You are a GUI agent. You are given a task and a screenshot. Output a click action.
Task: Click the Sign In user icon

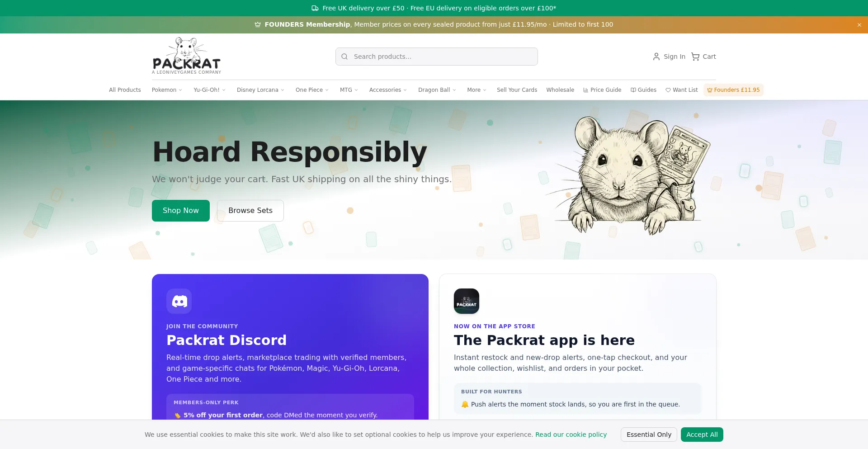click(656, 57)
